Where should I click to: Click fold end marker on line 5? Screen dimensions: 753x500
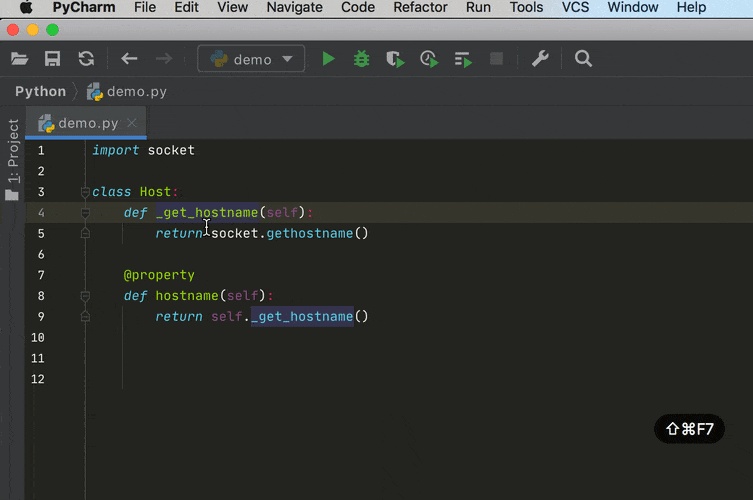(85, 233)
